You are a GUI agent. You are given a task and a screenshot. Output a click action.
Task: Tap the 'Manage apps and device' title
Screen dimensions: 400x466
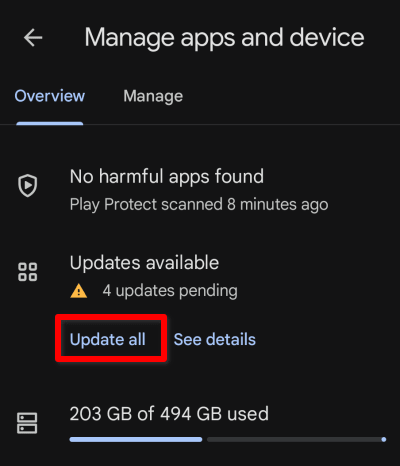[224, 38]
